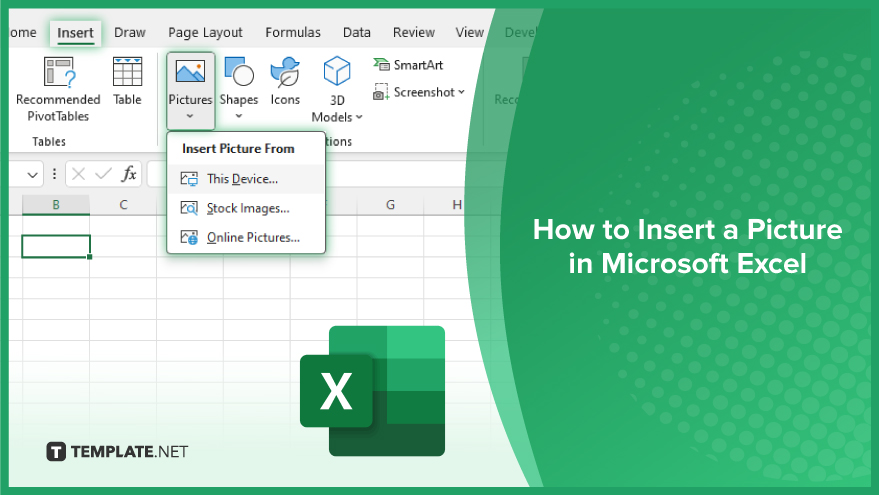
Task: Click the 3D Models cube icon
Action: 337,71
